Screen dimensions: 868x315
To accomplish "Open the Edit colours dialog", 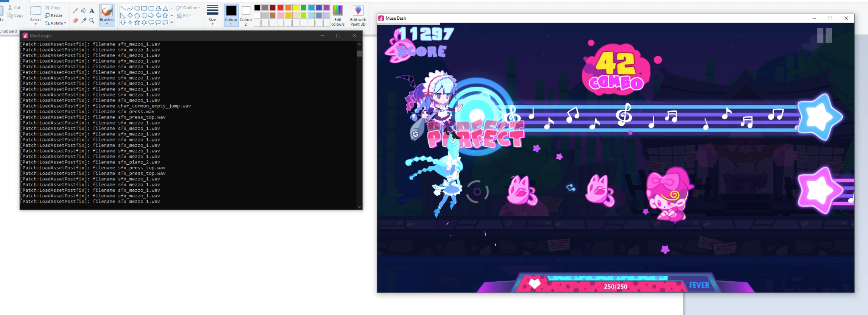I will click(x=338, y=16).
